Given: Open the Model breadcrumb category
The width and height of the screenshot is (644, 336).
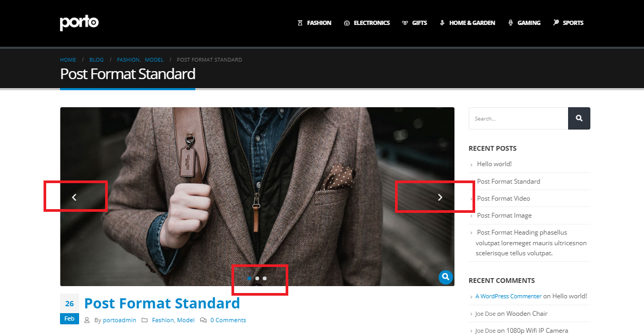Looking at the screenshot, I should coord(154,60).
